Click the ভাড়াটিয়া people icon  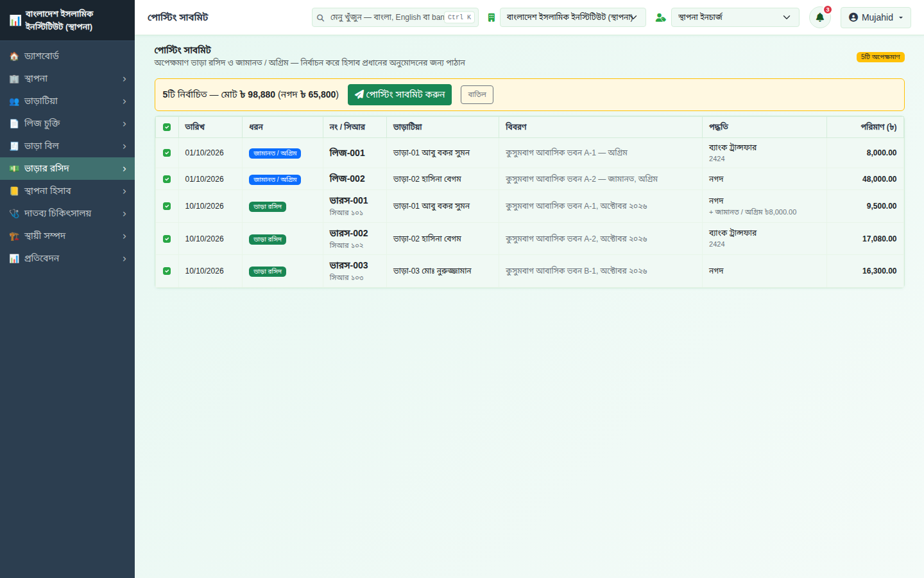pos(14,101)
